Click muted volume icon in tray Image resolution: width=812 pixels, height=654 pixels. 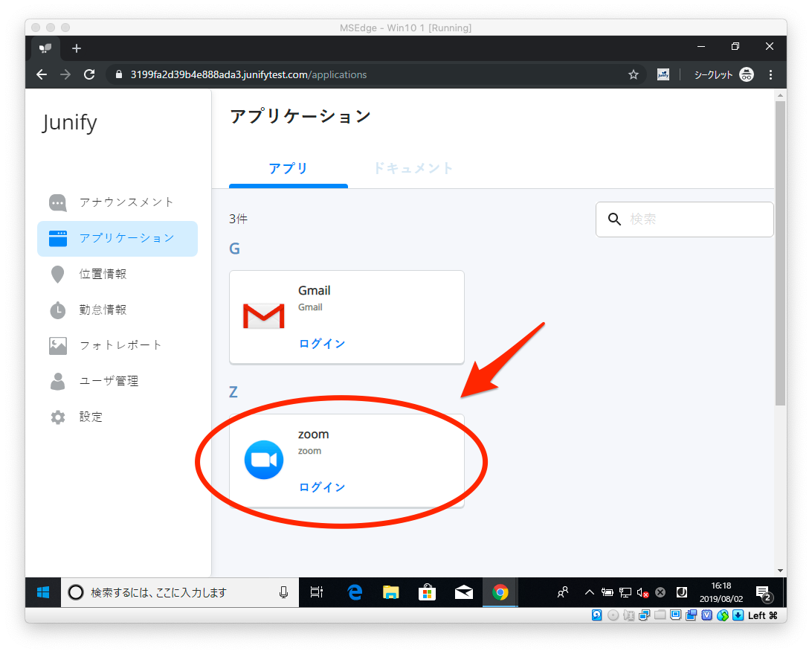click(x=642, y=592)
